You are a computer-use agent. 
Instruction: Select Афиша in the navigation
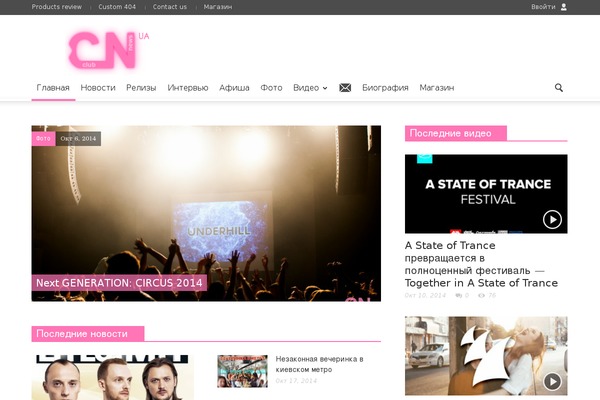(234, 88)
